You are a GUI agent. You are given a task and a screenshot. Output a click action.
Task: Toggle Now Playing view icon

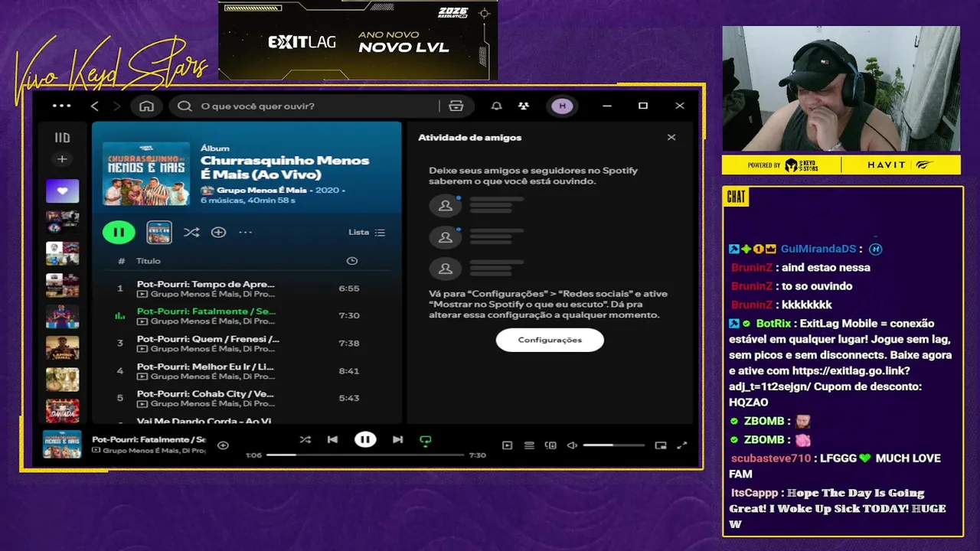pos(507,445)
